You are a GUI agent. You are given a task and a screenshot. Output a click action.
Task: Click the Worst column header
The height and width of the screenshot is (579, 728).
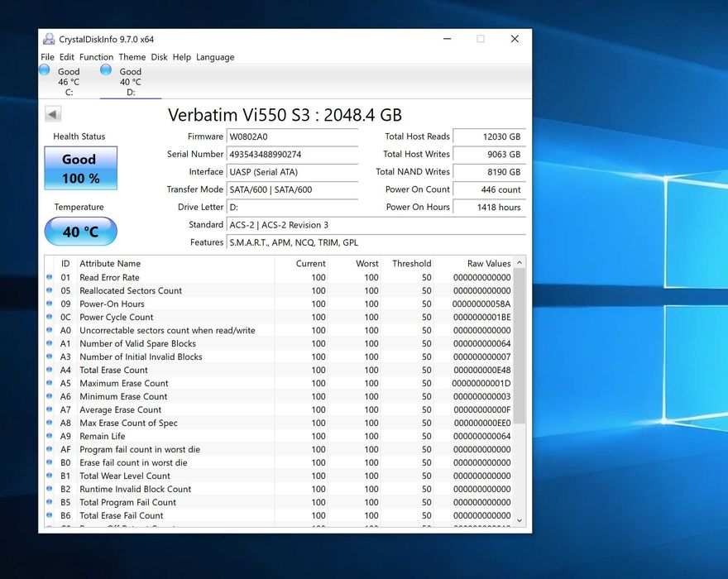click(x=354, y=263)
